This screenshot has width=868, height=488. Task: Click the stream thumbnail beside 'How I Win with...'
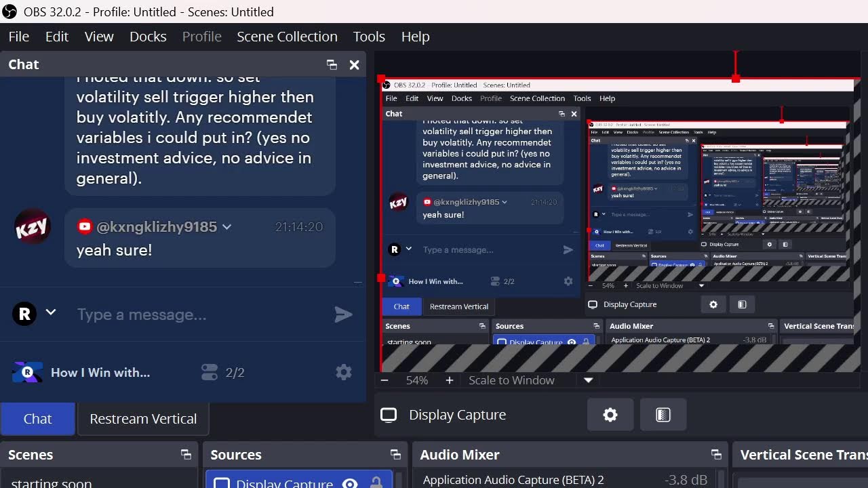(x=27, y=372)
